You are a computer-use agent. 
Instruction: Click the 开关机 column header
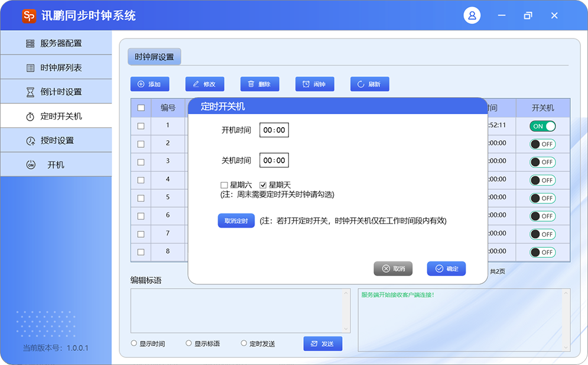(x=542, y=108)
